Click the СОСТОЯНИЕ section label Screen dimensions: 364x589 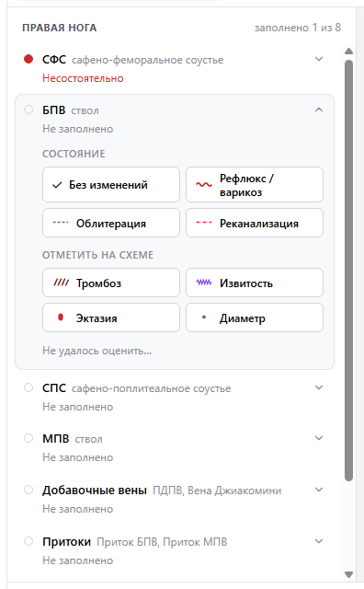click(x=74, y=154)
